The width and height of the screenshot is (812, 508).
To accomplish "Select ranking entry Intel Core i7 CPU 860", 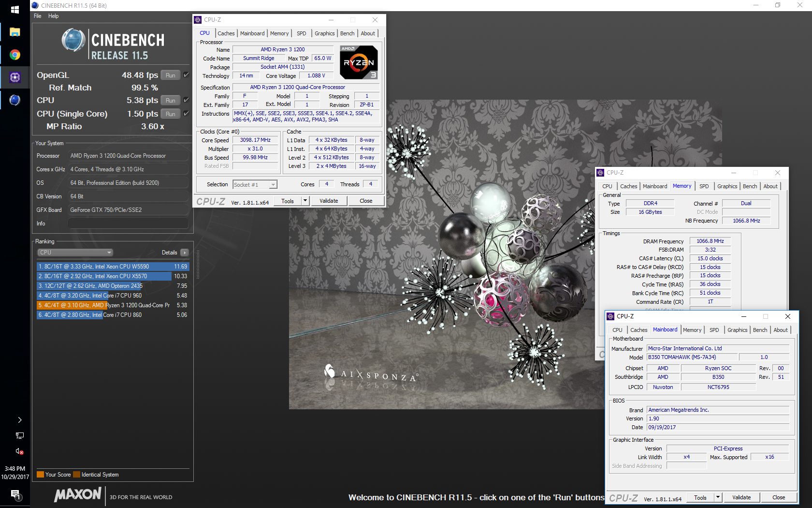I will coord(113,315).
